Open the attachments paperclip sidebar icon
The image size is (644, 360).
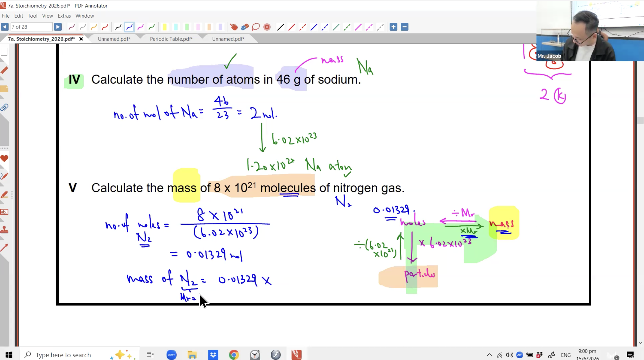4,107
